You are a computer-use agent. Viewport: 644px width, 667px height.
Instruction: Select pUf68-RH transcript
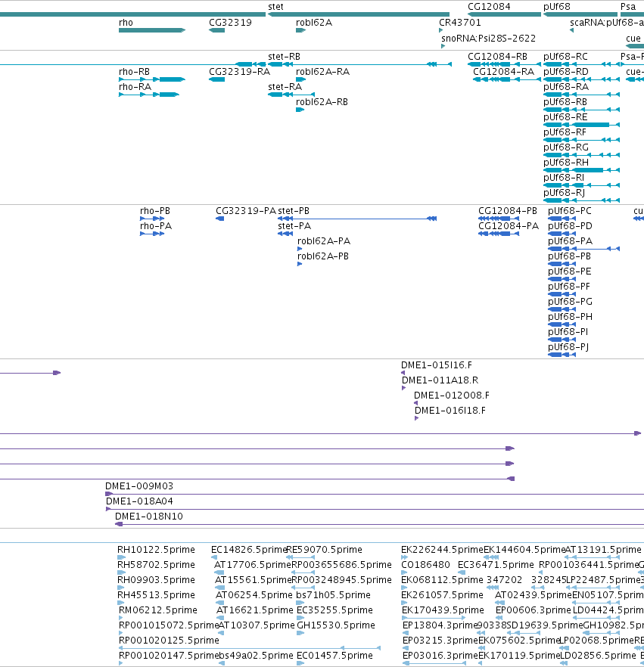point(581,170)
